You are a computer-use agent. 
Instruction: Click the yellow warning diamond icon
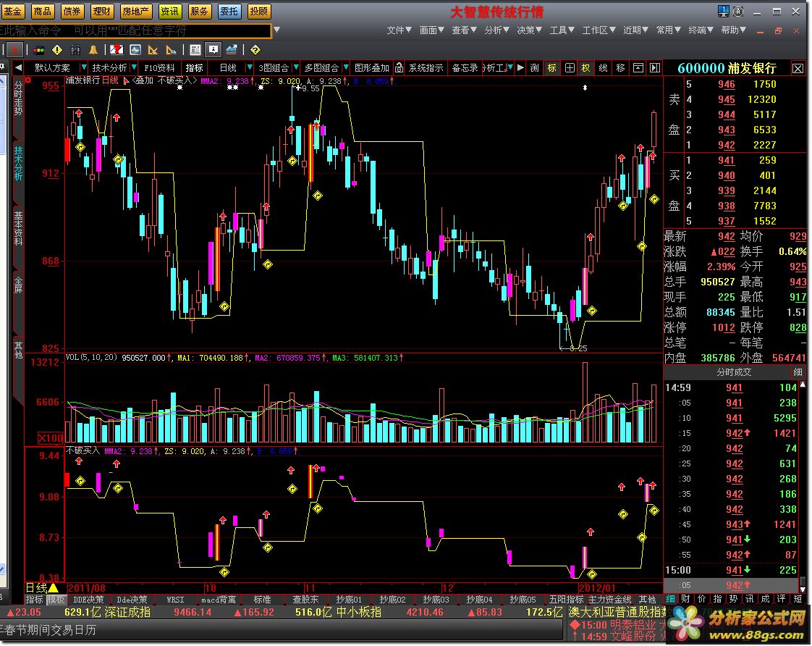pos(57,50)
